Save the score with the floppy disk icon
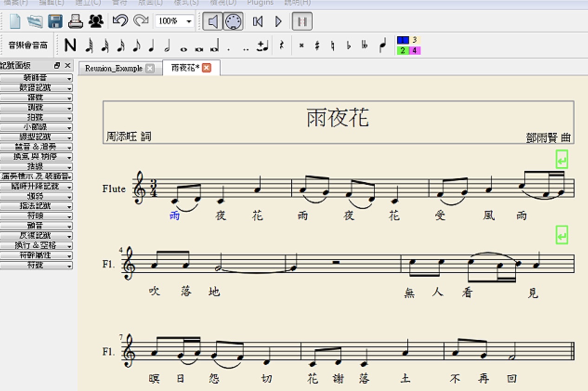Viewport: 588px width, 391px height. (55, 21)
